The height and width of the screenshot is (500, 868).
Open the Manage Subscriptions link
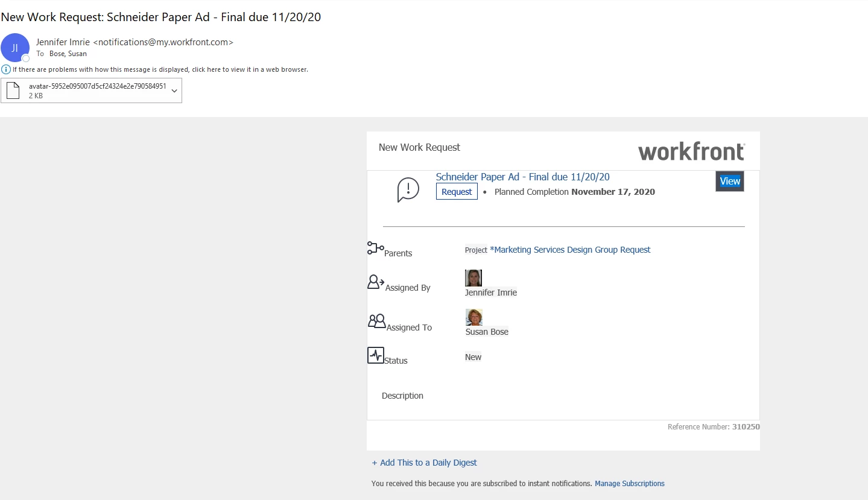click(x=630, y=484)
